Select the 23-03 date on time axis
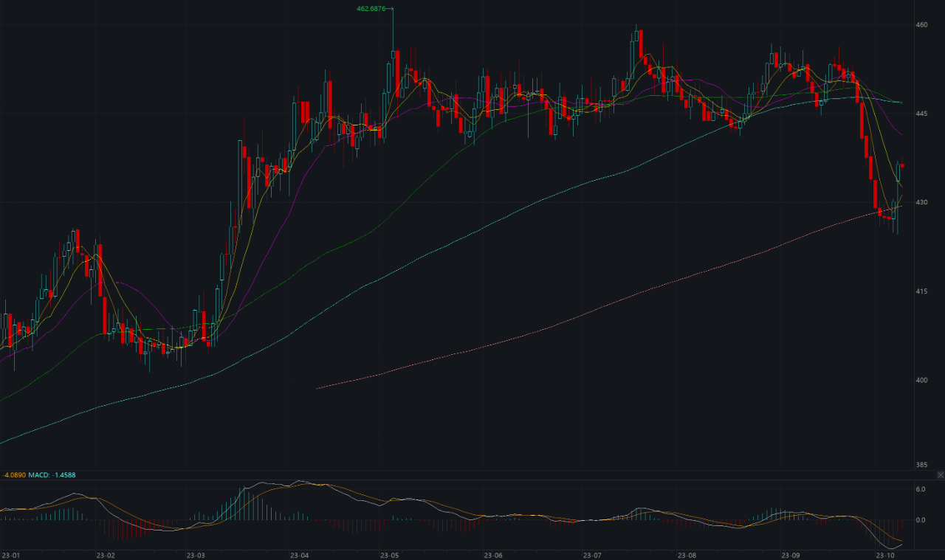945x560 pixels. tap(196, 555)
